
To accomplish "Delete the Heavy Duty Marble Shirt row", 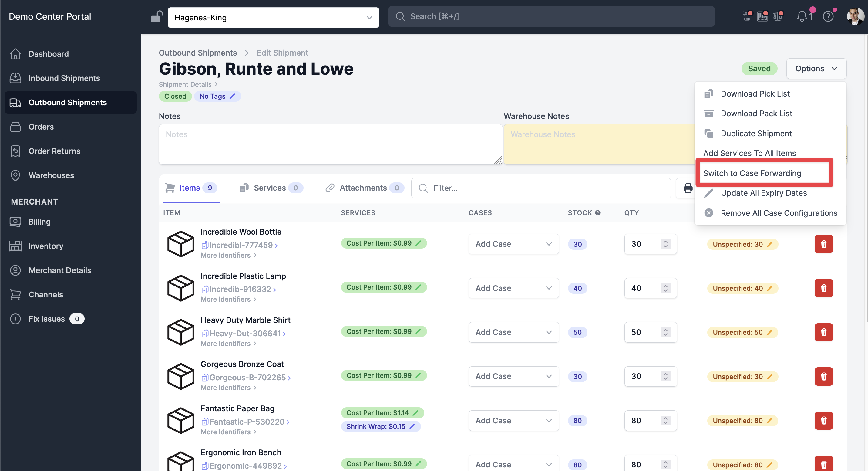I will tap(823, 332).
